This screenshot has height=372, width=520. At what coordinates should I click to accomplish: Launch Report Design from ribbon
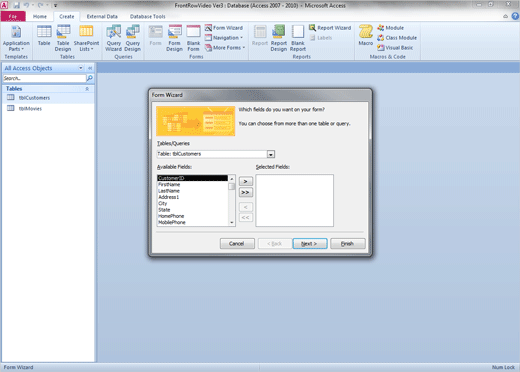tap(279, 38)
